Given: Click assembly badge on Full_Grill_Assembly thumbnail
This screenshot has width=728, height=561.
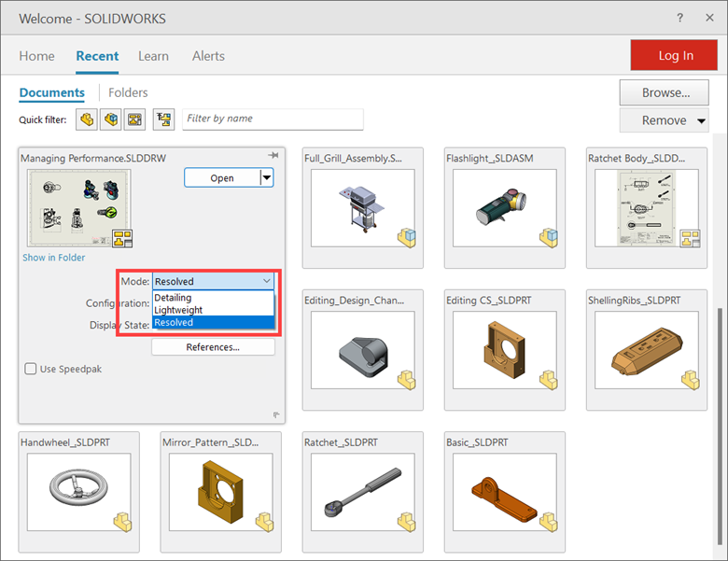Looking at the screenshot, I should [x=407, y=237].
